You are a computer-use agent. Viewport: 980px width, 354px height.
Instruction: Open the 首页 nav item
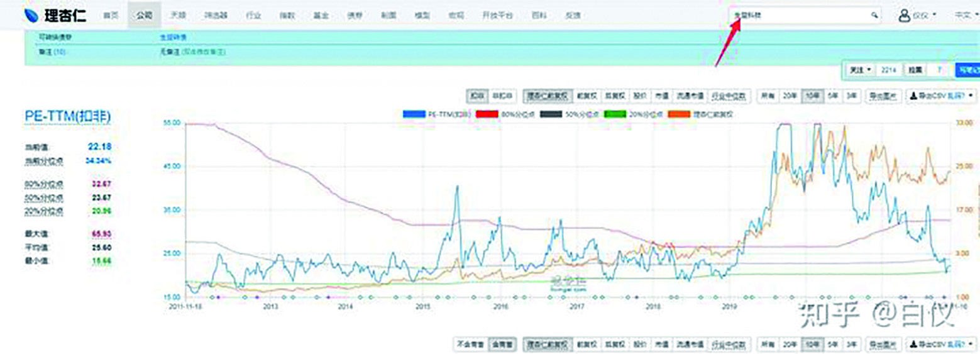coord(111,15)
